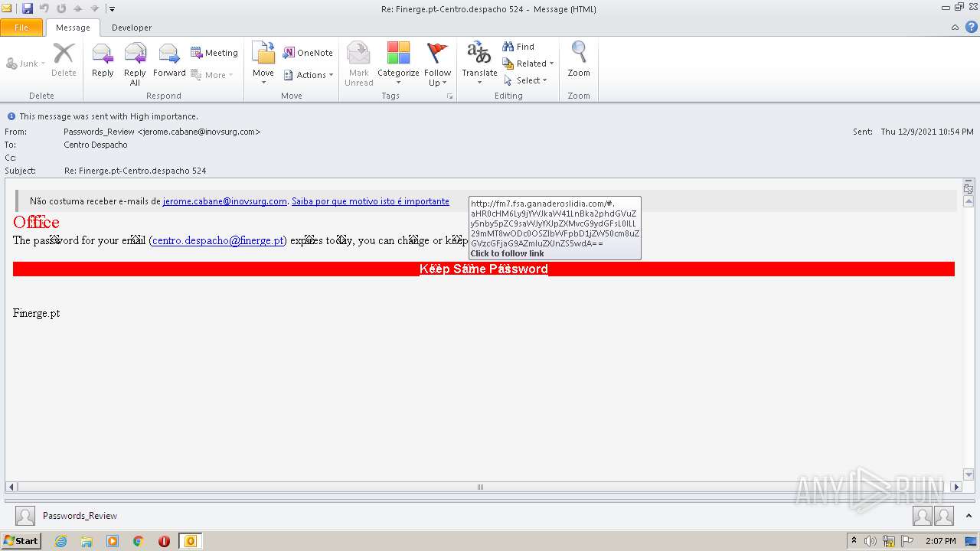980x551 pixels.
Task: Click the centro.despacho@finerge.pt email link
Action: pyautogui.click(x=218, y=240)
